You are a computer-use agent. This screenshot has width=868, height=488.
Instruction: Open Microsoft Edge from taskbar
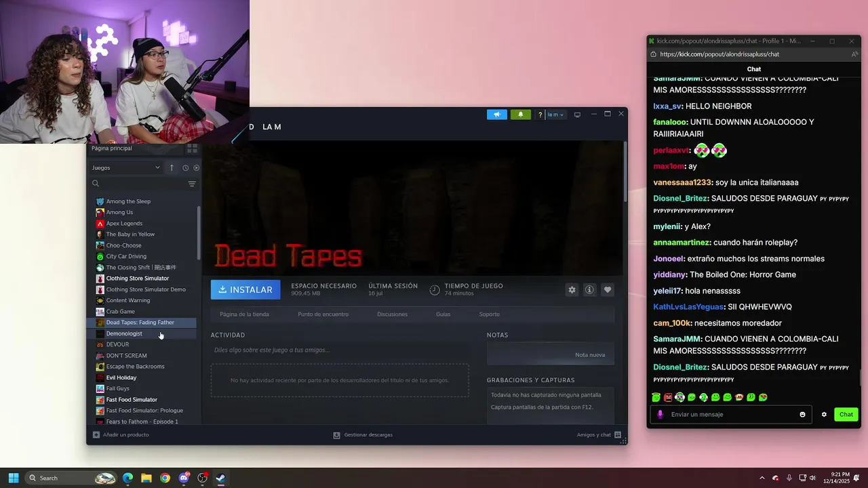click(x=128, y=478)
